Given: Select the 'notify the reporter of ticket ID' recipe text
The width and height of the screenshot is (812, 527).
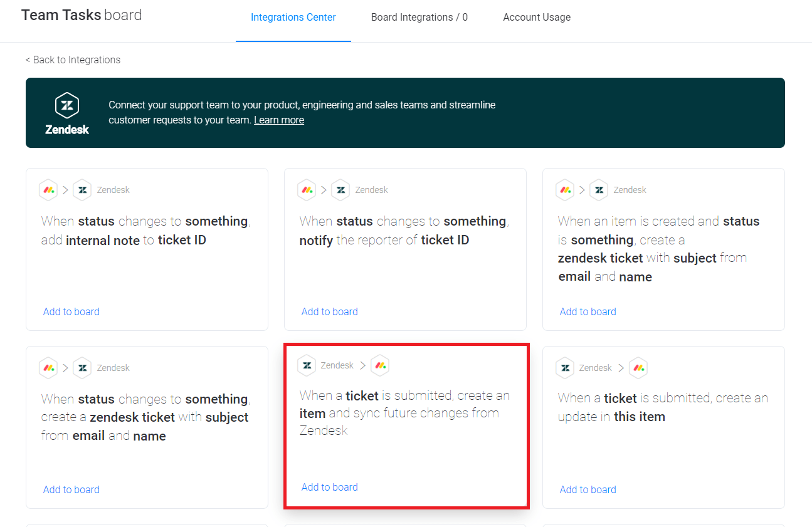Looking at the screenshot, I should pos(404,231).
